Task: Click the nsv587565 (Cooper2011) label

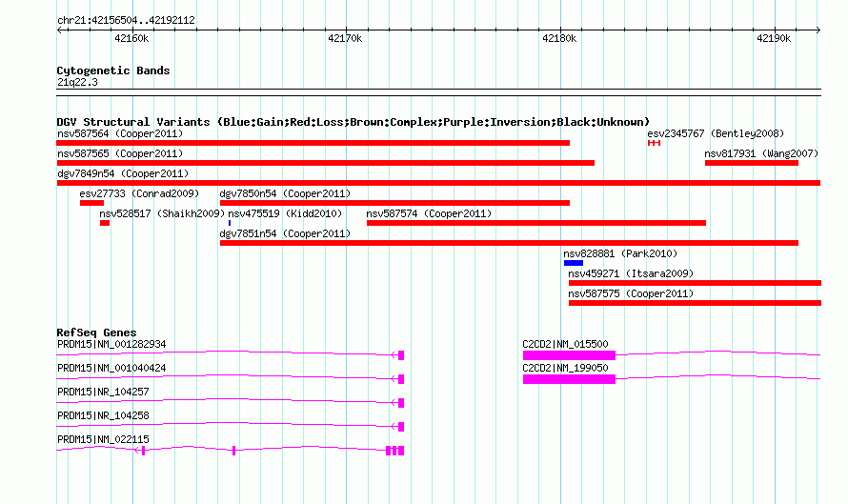Action: coord(120,153)
